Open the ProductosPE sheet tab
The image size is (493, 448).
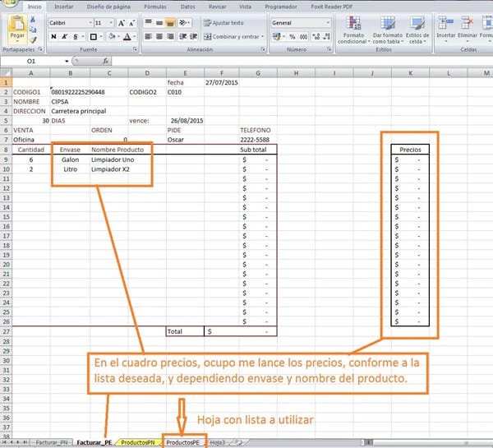pos(183,442)
